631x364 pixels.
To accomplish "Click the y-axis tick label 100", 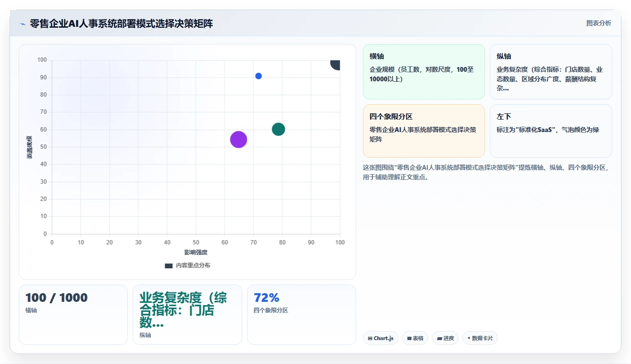I will click(42, 60).
